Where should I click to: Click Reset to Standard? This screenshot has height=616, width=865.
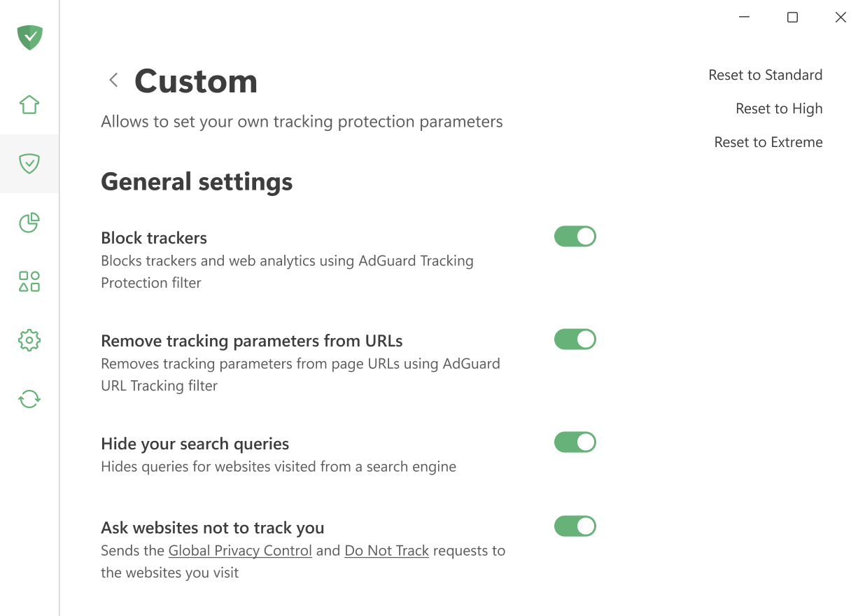point(766,75)
